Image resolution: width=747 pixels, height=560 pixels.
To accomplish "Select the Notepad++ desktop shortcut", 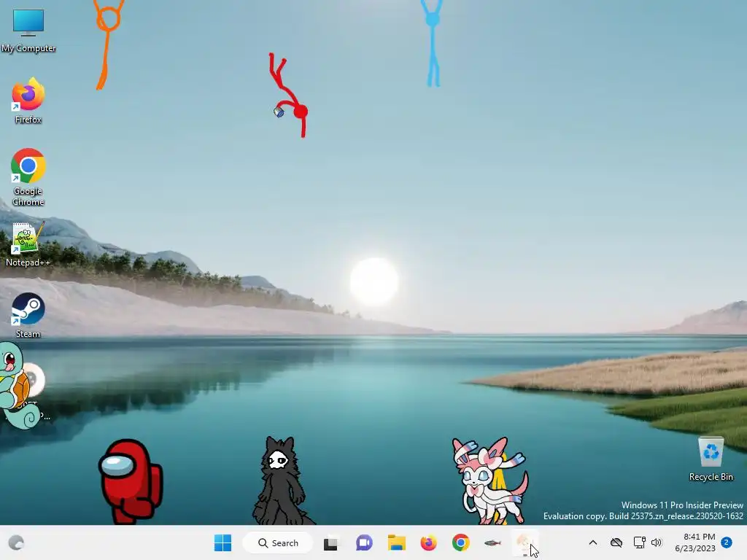I will (x=28, y=244).
